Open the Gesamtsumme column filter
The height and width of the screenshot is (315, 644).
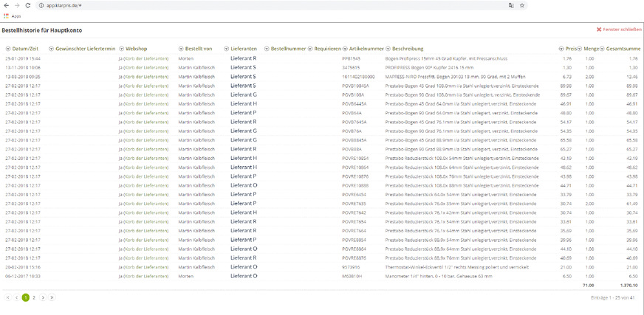(x=602, y=49)
